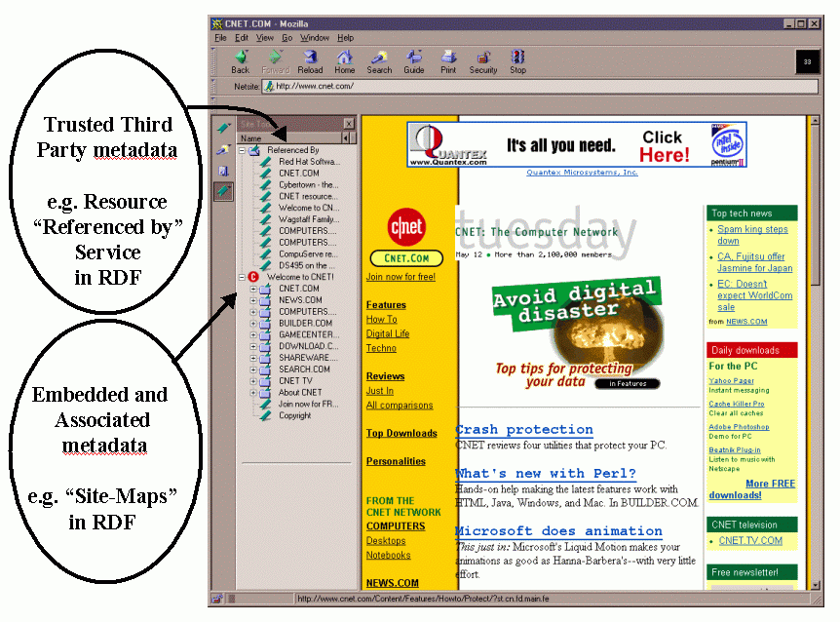
Task: Expand the GAMECENTER sitemap folder
Action: (253, 334)
